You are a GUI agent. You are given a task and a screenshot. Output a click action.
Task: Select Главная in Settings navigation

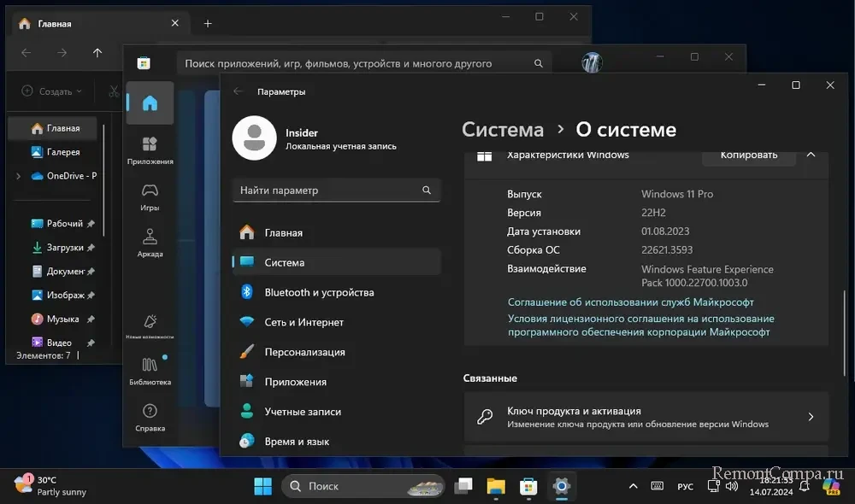click(x=336, y=232)
